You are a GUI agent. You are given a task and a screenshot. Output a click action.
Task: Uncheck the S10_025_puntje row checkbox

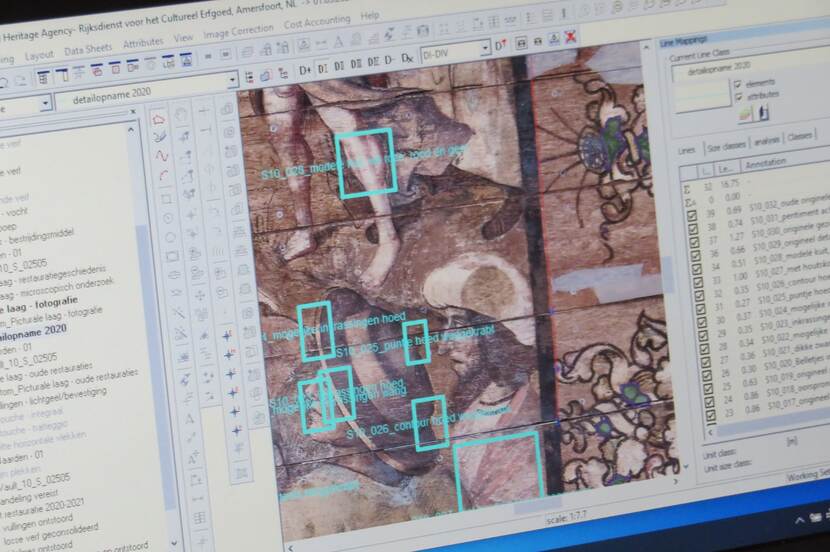[x=702, y=310]
